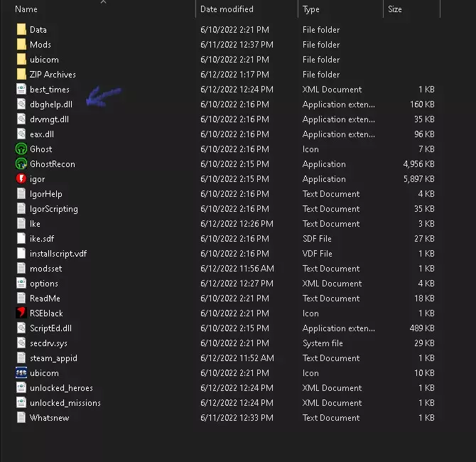
Task: Click the GhostRecon application icon
Action: point(21,163)
